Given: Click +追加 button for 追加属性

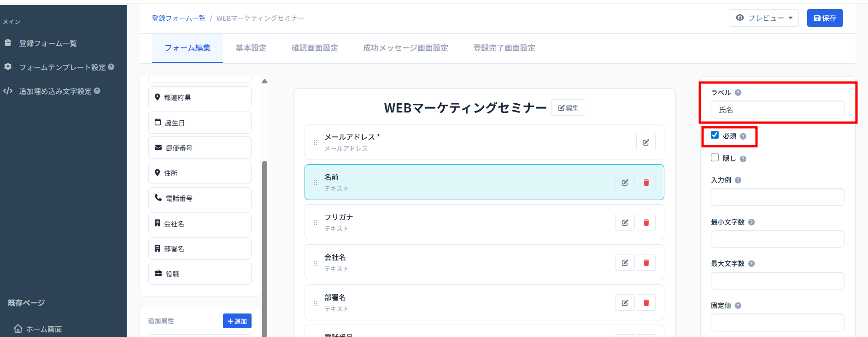Looking at the screenshot, I should click(237, 321).
